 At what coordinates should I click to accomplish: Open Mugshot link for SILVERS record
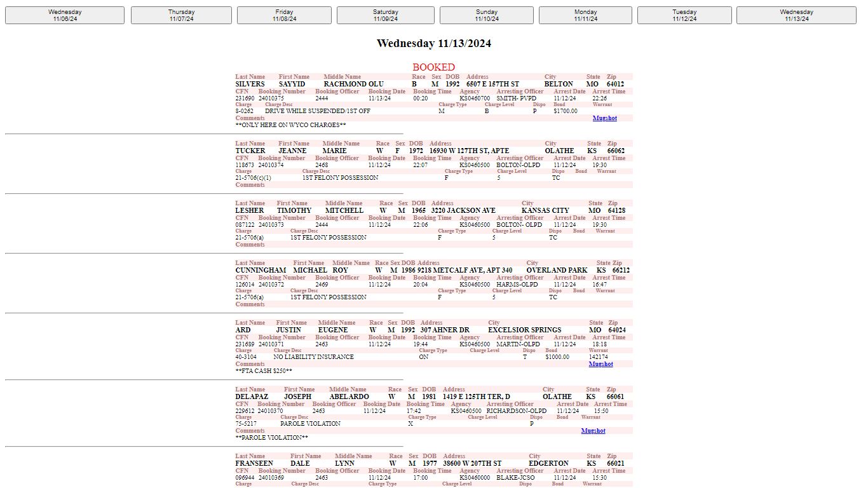[605, 118]
